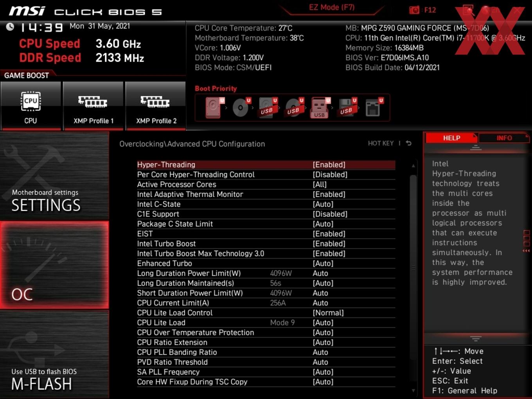Toggle Intel Adaptive Thermal Monitor setting
The image size is (532, 399).
pyautogui.click(x=329, y=194)
